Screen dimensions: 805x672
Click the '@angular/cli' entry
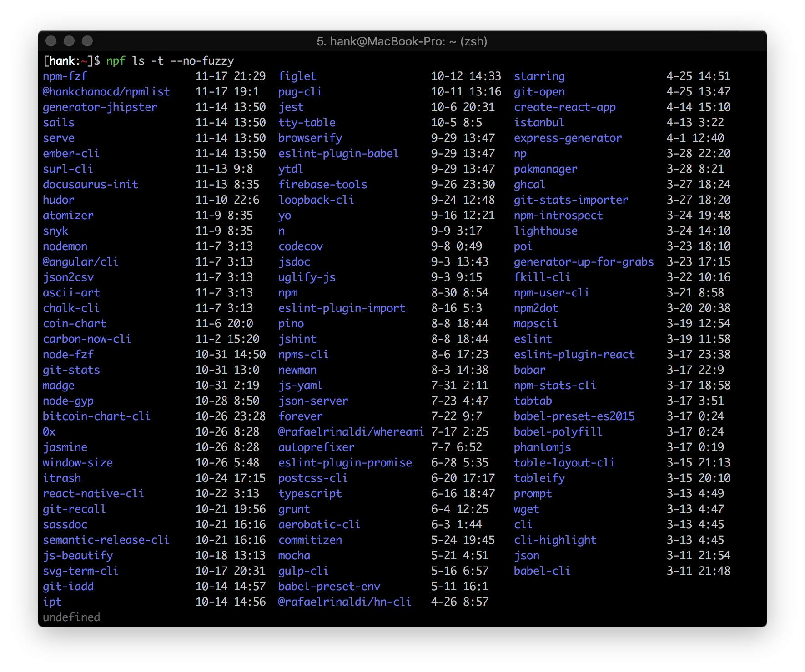tap(80, 262)
